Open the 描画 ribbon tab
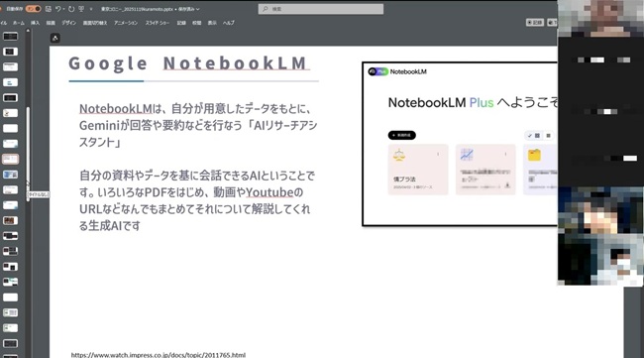 51,23
